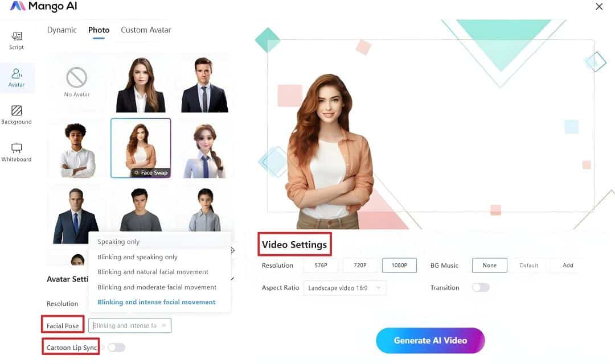Close the dialog with the X icon
The height and width of the screenshot is (364, 615).
(599, 7)
